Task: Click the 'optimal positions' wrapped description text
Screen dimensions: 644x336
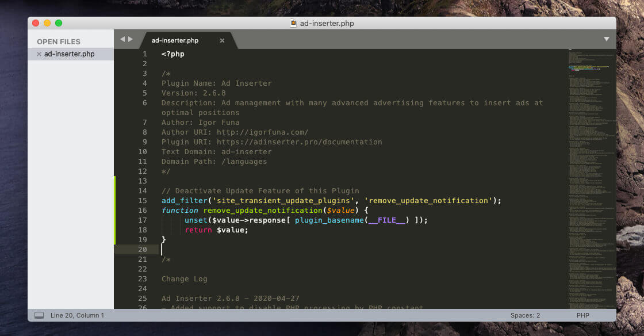Action: coord(201,113)
